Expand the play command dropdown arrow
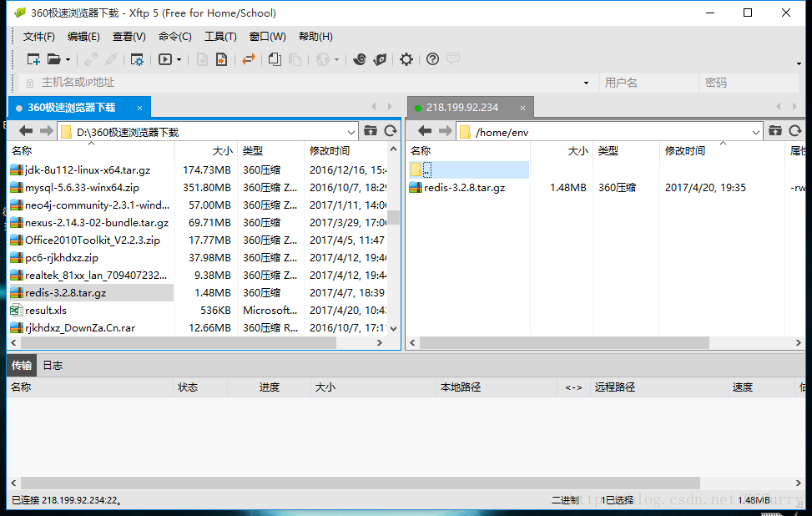Screen dimensions: 812x516 [x=179, y=60]
